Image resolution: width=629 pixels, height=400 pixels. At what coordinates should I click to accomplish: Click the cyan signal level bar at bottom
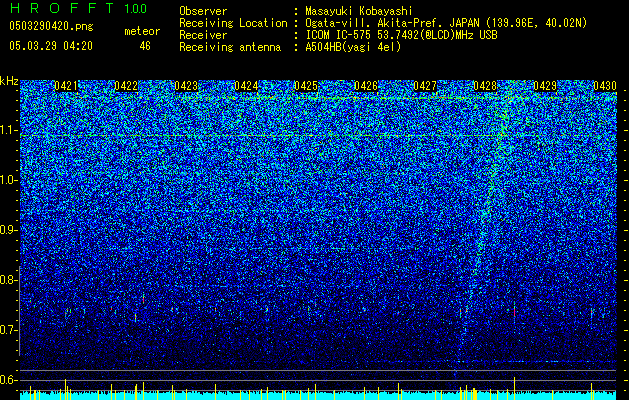(318, 396)
